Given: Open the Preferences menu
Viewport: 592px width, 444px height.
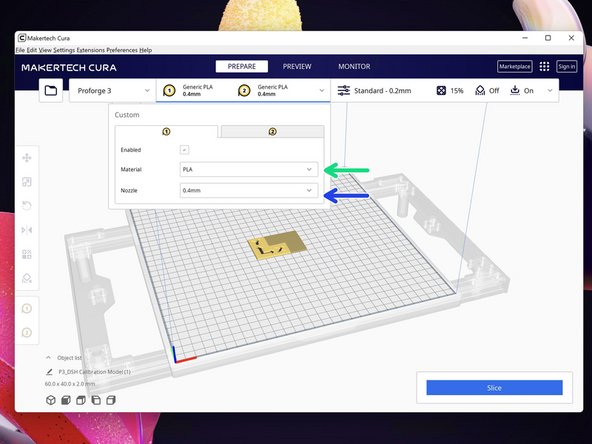Looking at the screenshot, I should point(122,50).
